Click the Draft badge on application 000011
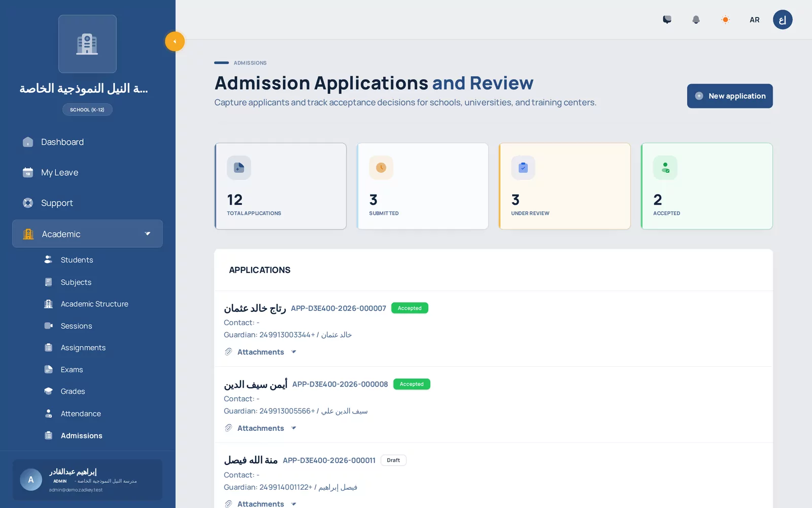This screenshot has width=812, height=508. click(x=393, y=461)
